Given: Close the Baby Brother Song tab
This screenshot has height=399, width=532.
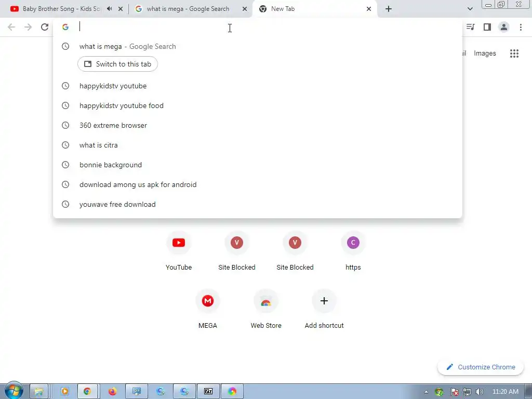Looking at the screenshot, I should pos(121,9).
